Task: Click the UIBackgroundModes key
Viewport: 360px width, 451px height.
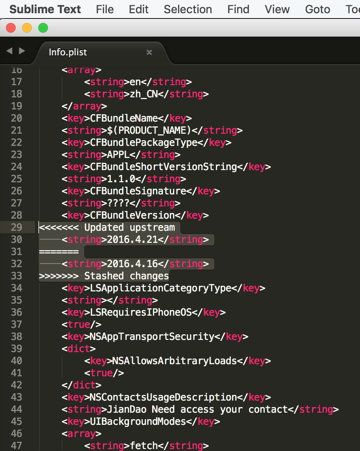Action: point(138,421)
